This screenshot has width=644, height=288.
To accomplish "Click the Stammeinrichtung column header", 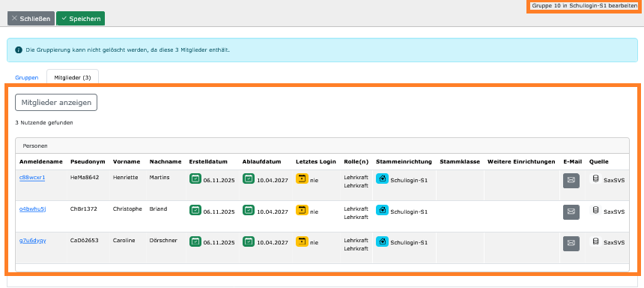I will pos(404,162).
